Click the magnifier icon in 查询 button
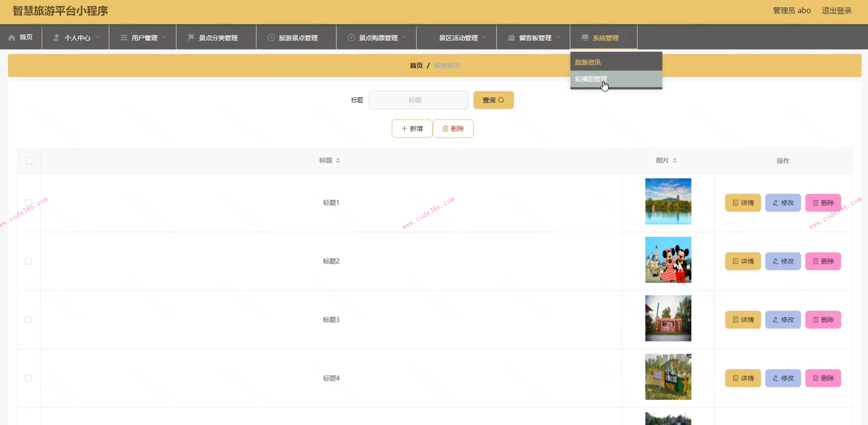Screen dimensions: 868x425 (501, 100)
